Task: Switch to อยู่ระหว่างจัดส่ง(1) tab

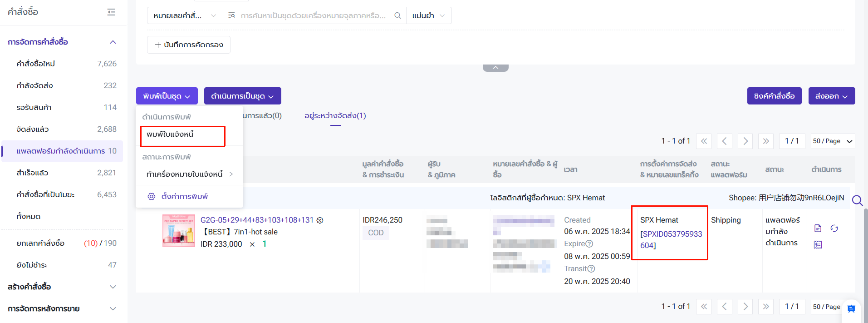Action: 335,116
